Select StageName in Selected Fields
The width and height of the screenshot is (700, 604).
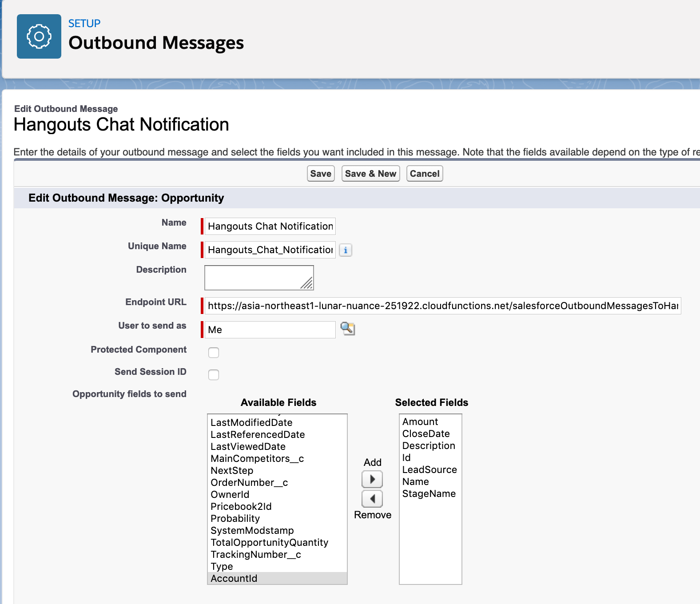430,493
